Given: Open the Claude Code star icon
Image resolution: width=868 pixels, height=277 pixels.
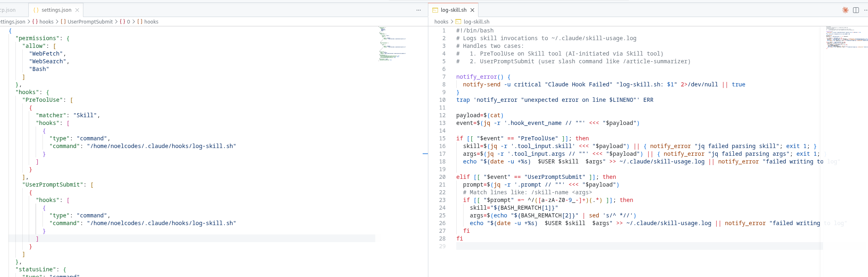Looking at the screenshot, I should click(845, 10).
